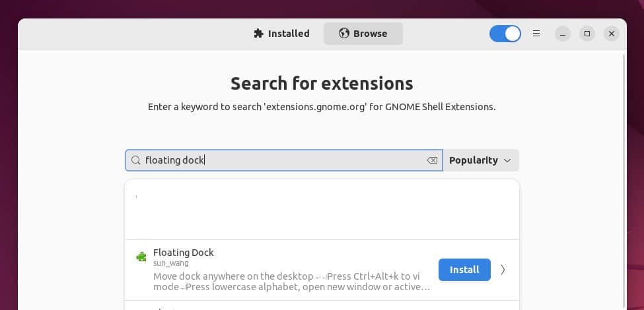Expand Floating Dock details with chevron arrow
The image size is (644, 310).
point(503,269)
